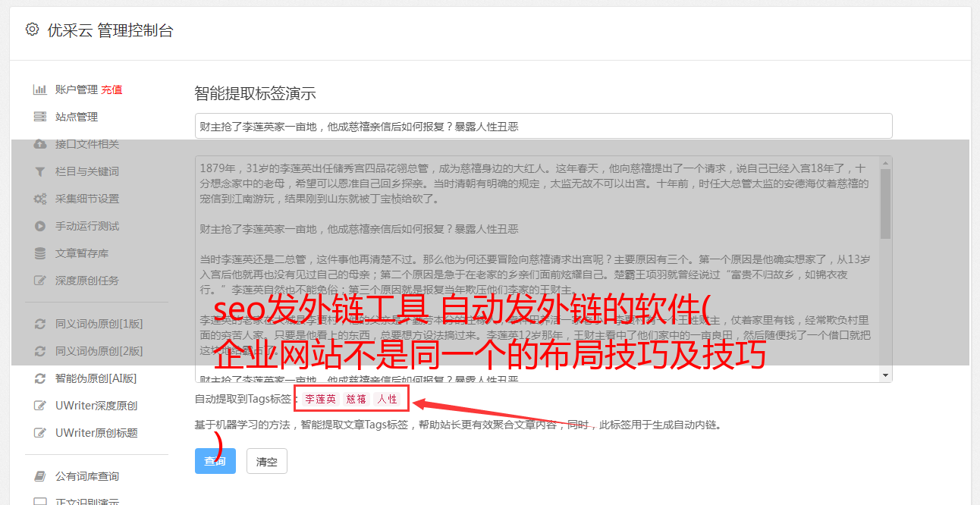This screenshot has height=505, width=980.
Task: Click the 清空 button
Action: click(x=267, y=461)
